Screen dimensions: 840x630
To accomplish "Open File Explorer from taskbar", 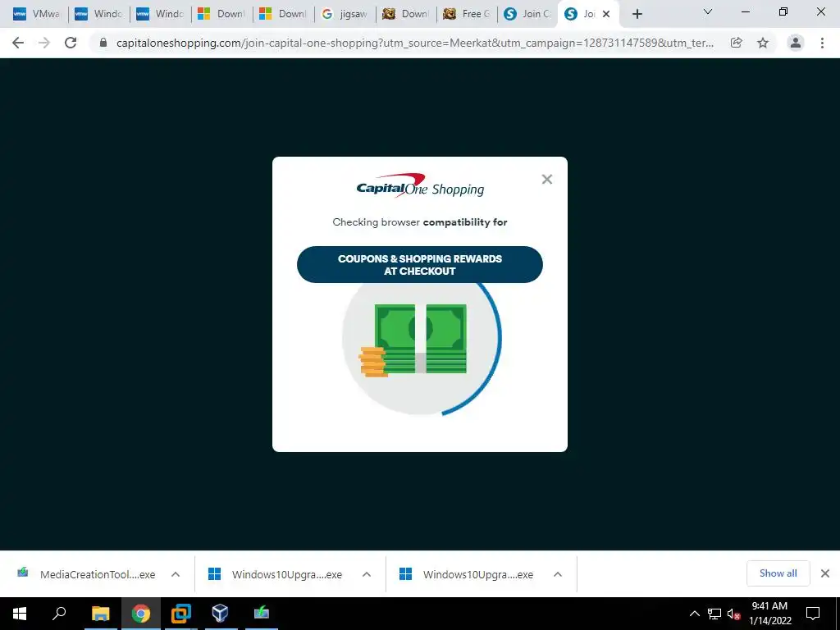I will [100, 613].
